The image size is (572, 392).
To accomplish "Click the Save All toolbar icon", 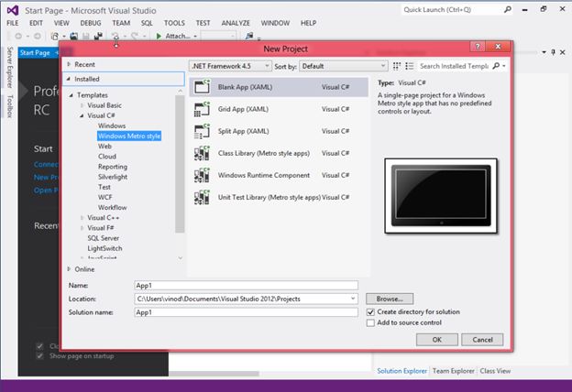I will 98,36.
